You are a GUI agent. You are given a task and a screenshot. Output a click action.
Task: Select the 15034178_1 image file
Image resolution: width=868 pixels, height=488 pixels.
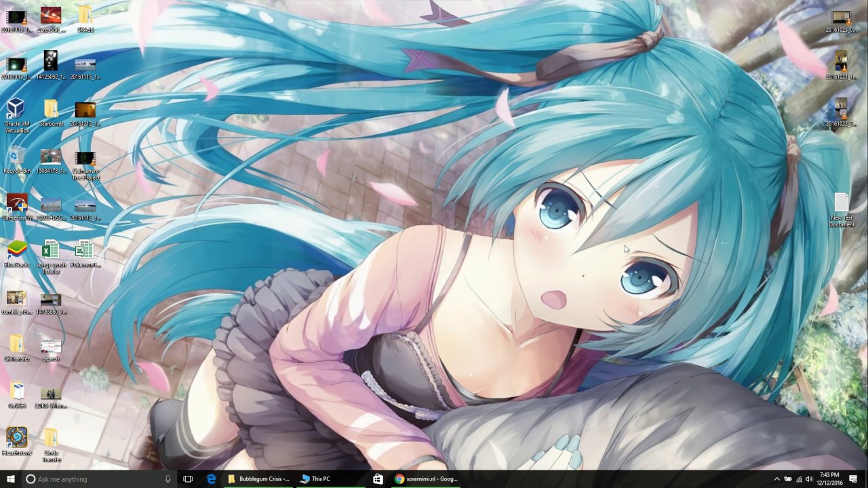coord(51,162)
